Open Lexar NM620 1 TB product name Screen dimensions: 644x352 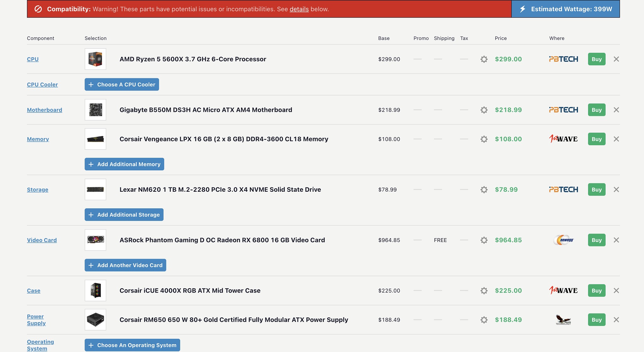pos(220,190)
